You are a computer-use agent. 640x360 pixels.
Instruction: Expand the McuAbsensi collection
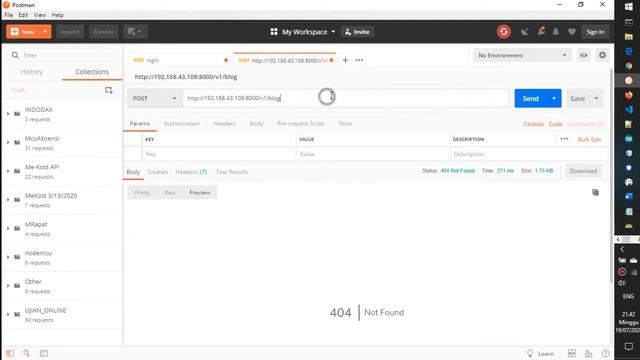click(8, 142)
